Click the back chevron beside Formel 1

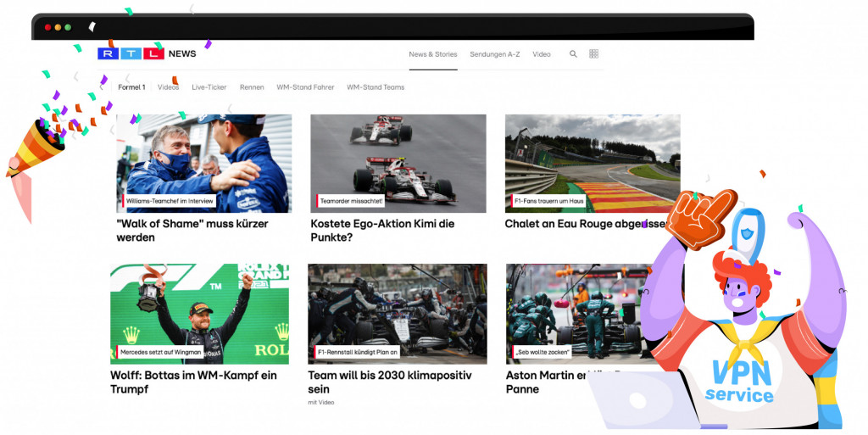click(x=102, y=87)
